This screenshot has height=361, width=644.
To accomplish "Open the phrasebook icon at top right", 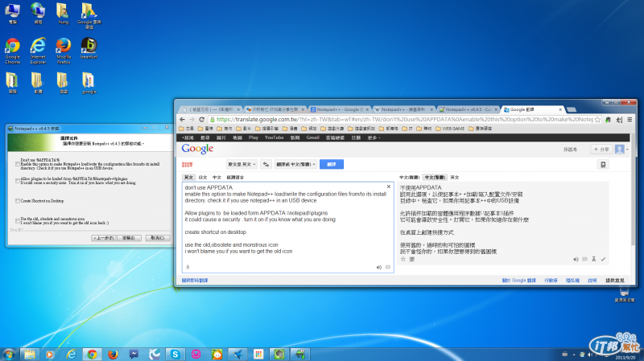I will click(x=603, y=165).
